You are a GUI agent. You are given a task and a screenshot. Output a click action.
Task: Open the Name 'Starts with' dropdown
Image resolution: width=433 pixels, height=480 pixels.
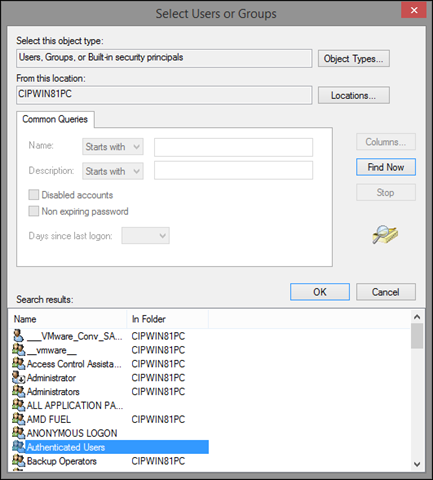(x=113, y=147)
